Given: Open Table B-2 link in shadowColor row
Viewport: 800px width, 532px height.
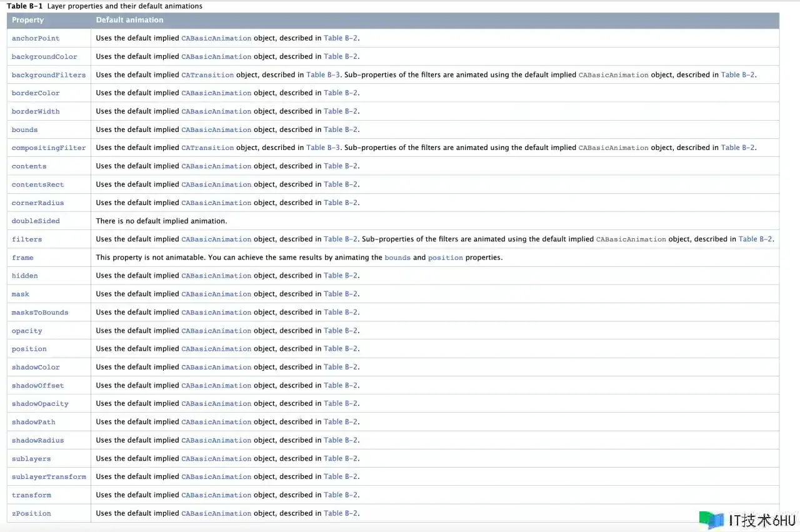Looking at the screenshot, I should [341, 367].
